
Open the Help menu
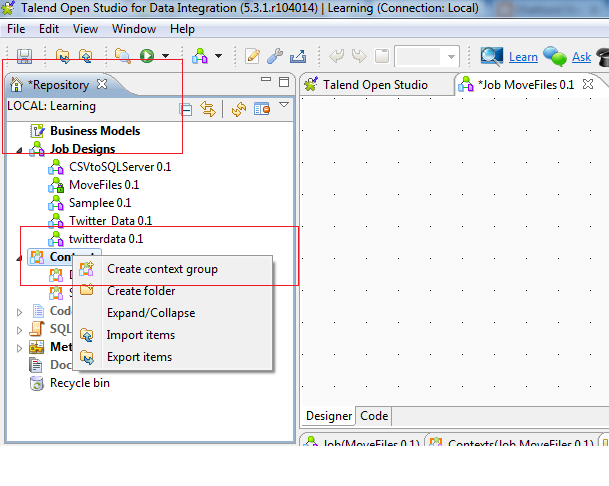click(182, 29)
